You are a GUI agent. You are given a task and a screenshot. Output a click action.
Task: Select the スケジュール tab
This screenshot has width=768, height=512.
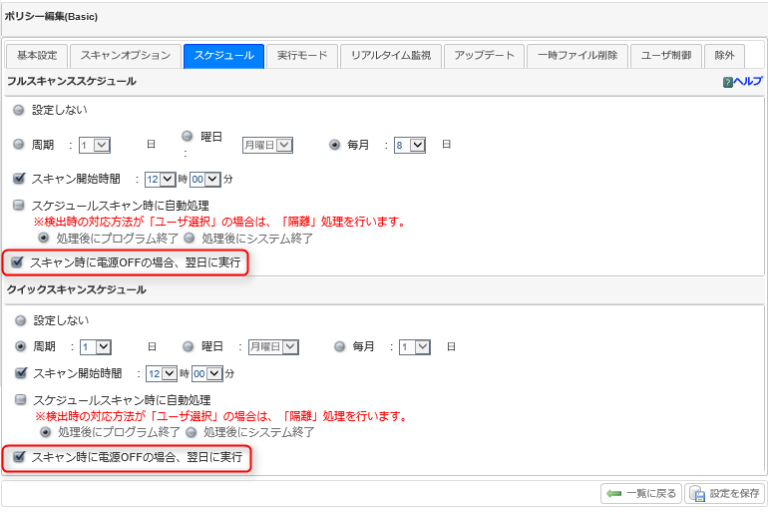(224, 56)
